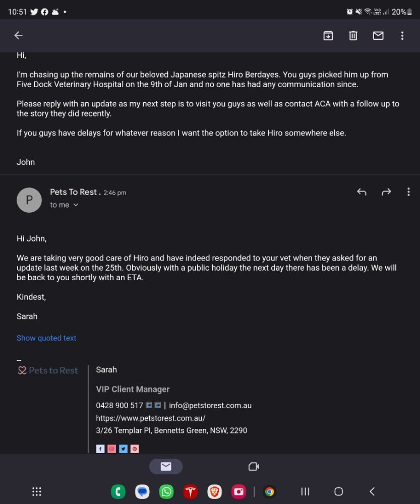Show quoted text in the reply
Image resolution: width=420 pixels, height=504 pixels.
(46, 338)
